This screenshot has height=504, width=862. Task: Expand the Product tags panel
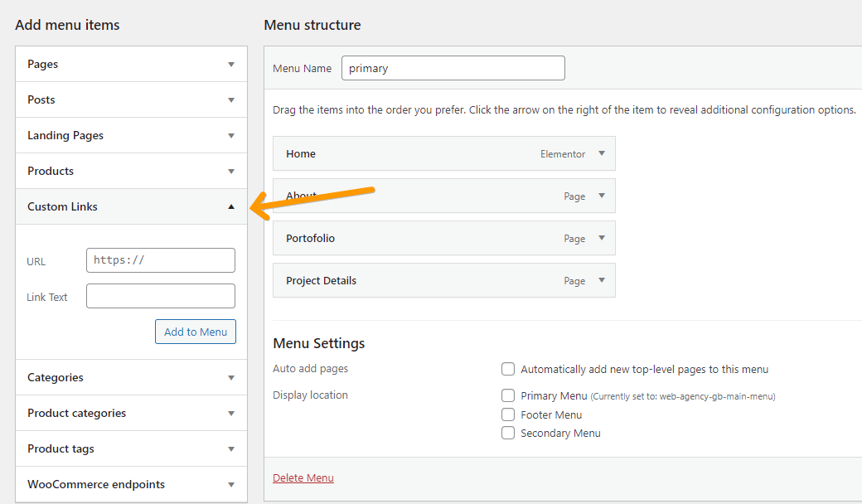[x=231, y=449]
